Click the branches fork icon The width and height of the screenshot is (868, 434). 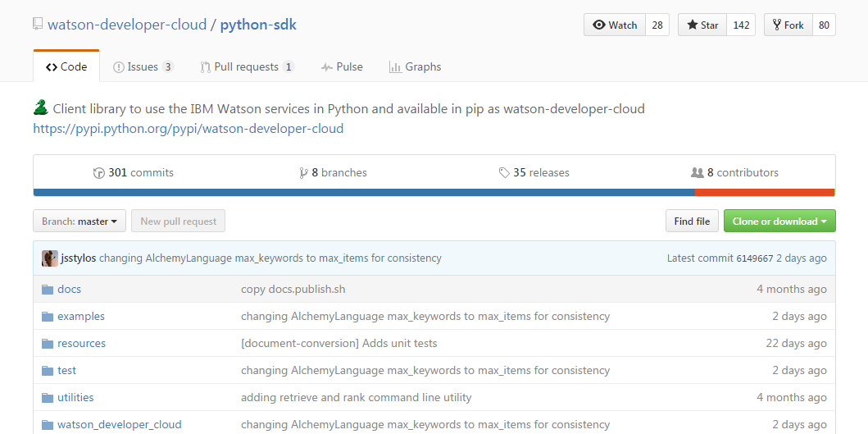(302, 173)
